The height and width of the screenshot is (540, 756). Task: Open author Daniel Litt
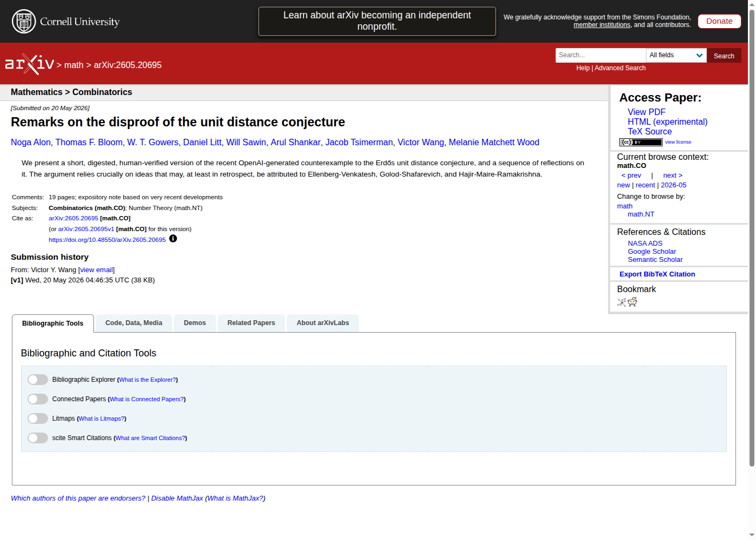pyautogui.click(x=202, y=142)
